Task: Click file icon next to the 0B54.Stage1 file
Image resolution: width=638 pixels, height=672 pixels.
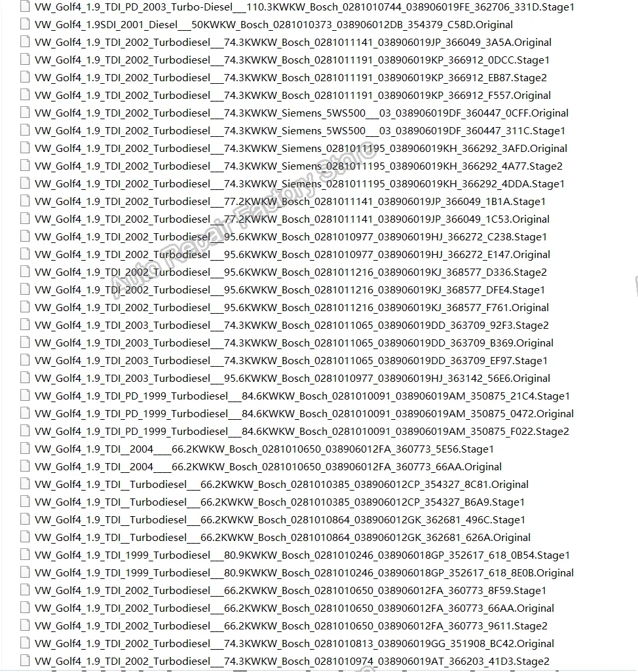Action: point(25,555)
